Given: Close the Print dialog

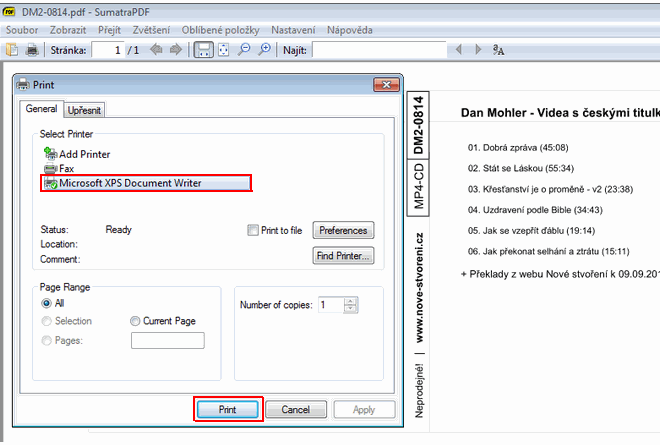Looking at the screenshot, I should pos(386,85).
